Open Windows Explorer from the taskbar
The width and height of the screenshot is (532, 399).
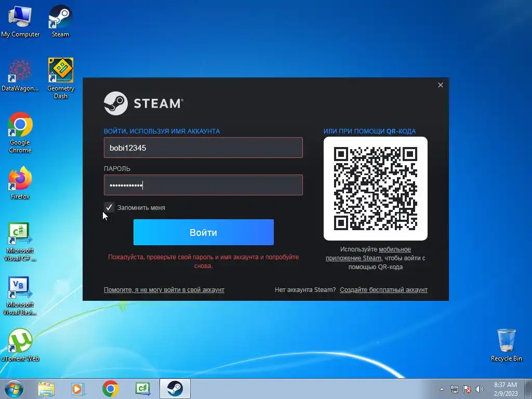click(46, 389)
